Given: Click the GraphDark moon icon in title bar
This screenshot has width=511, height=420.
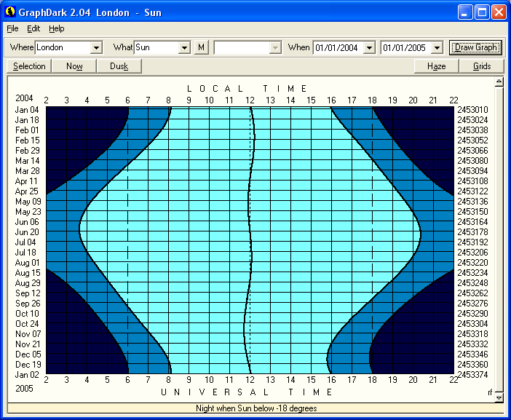Looking at the screenshot, I should (10, 12).
